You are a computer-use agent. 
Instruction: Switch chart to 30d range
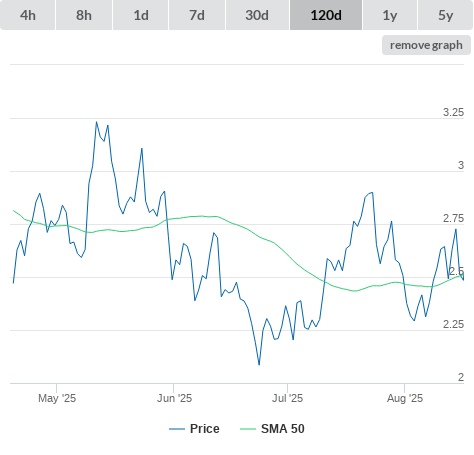(257, 15)
